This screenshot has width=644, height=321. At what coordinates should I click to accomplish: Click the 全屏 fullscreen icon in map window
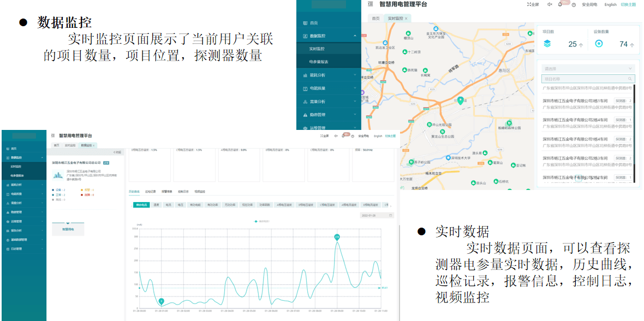pyautogui.click(x=529, y=4)
